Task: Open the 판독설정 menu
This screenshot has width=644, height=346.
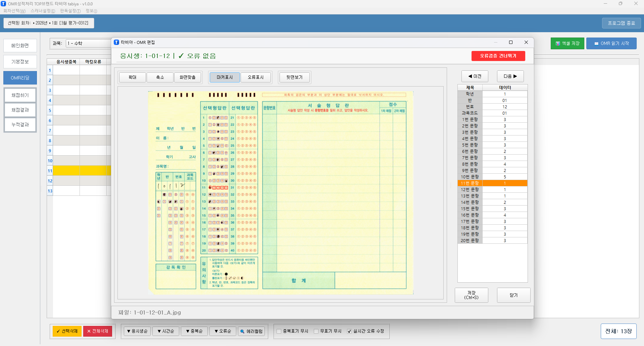Action: pos(70,11)
